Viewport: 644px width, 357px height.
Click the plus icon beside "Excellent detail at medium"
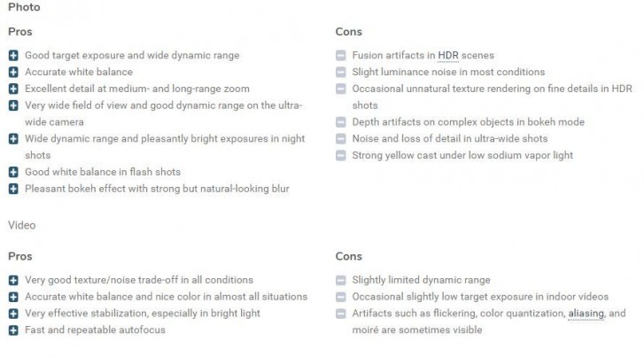point(13,89)
